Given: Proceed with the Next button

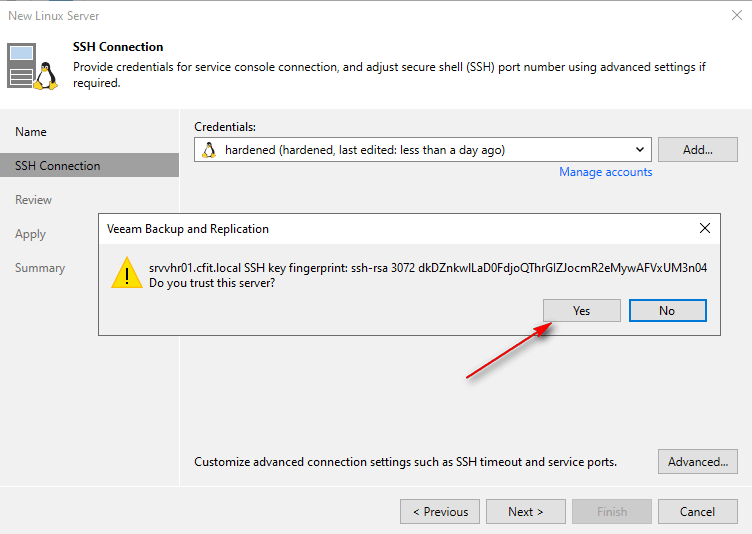Looking at the screenshot, I should 525,512.
